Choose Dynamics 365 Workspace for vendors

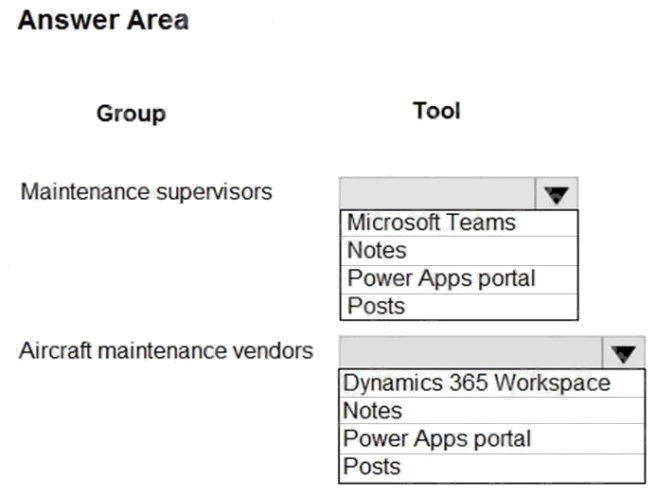tap(492, 383)
